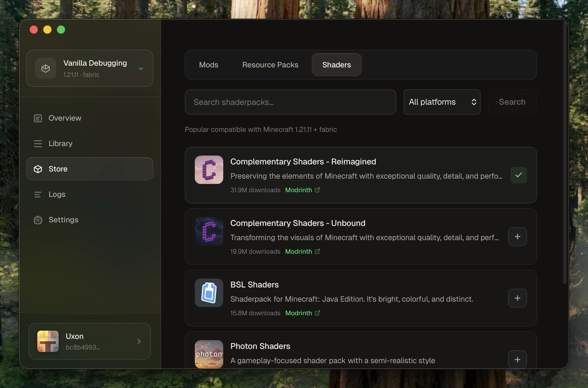This screenshot has height=388, width=588.
Task: Toggle installed state of Complementary Shaders Reimagined
Action: point(518,175)
